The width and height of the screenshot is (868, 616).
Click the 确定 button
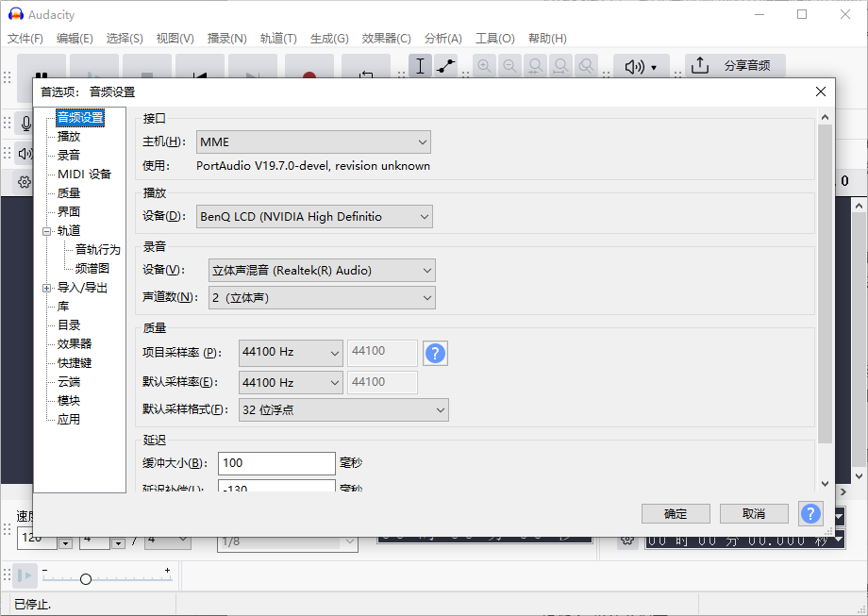pos(676,514)
